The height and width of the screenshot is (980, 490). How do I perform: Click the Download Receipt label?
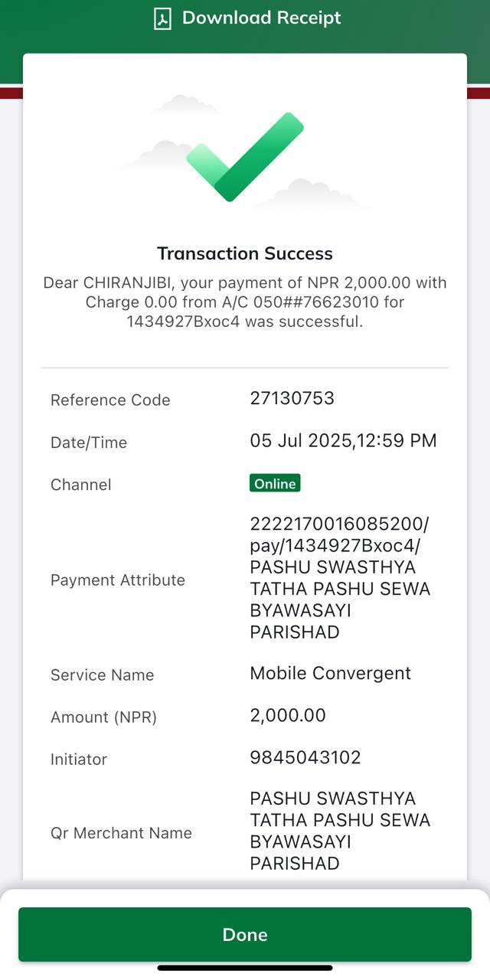262,18
